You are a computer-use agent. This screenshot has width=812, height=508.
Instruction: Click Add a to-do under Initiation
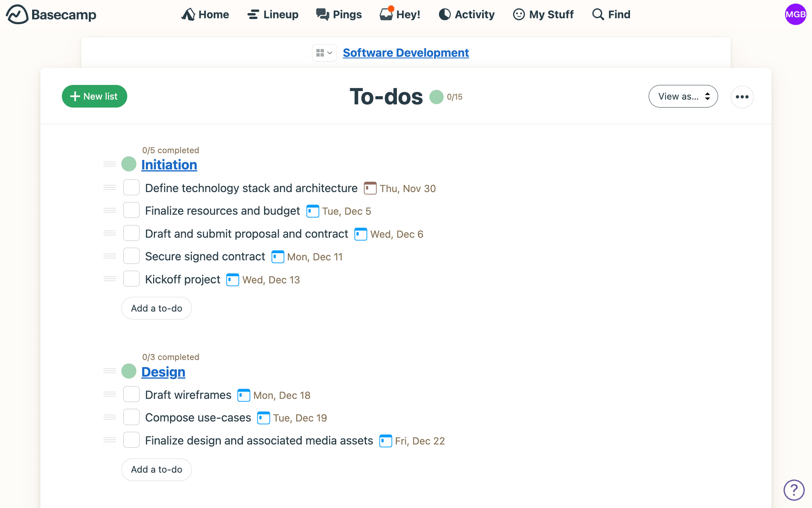pos(156,308)
